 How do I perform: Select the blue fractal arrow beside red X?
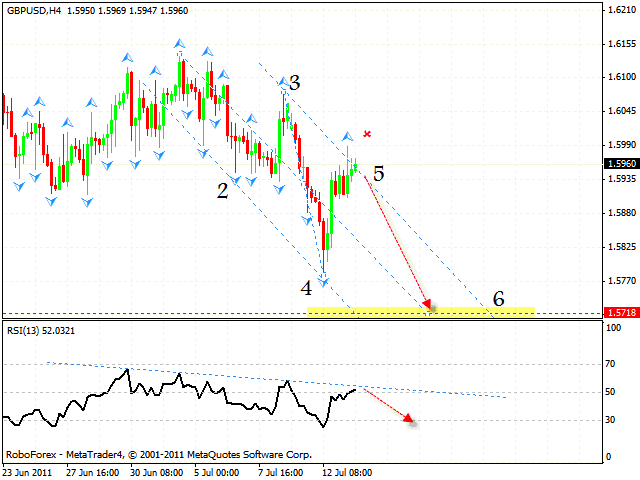pos(348,136)
